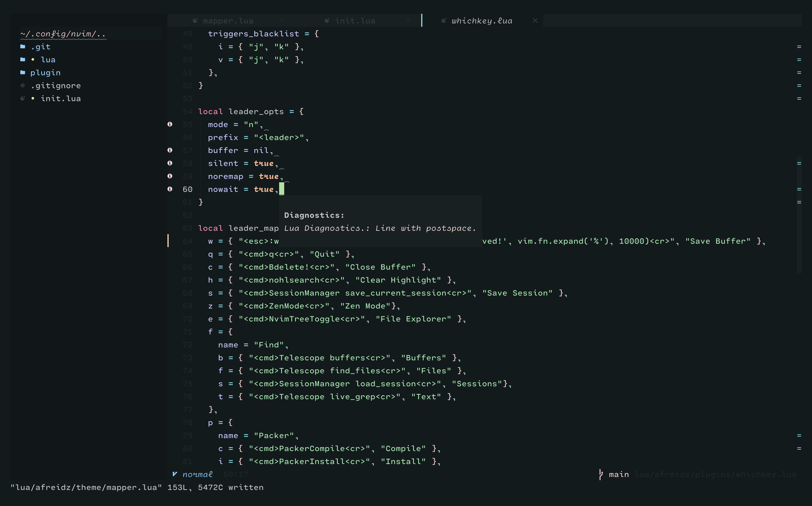Select the whichkey.lua tab

pyautogui.click(x=482, y=21)
